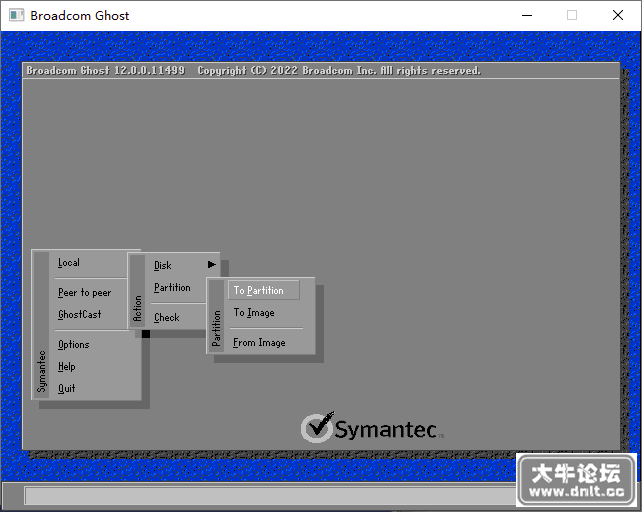Select the Partition action entry

[x=172, y=288]
